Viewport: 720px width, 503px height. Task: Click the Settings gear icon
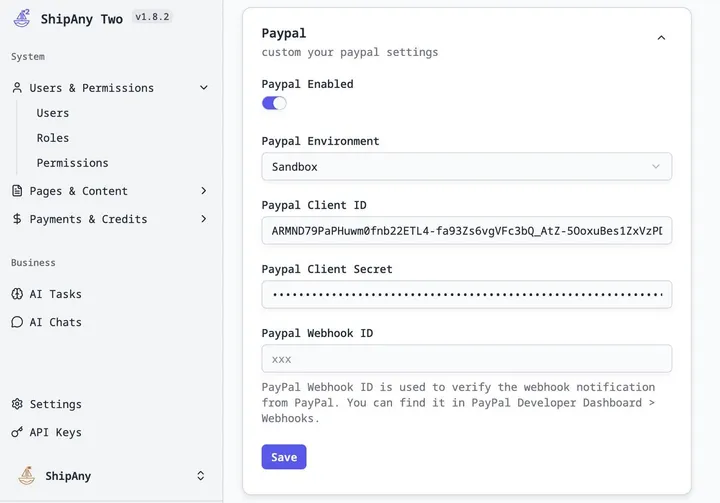[x=17, y=404]
